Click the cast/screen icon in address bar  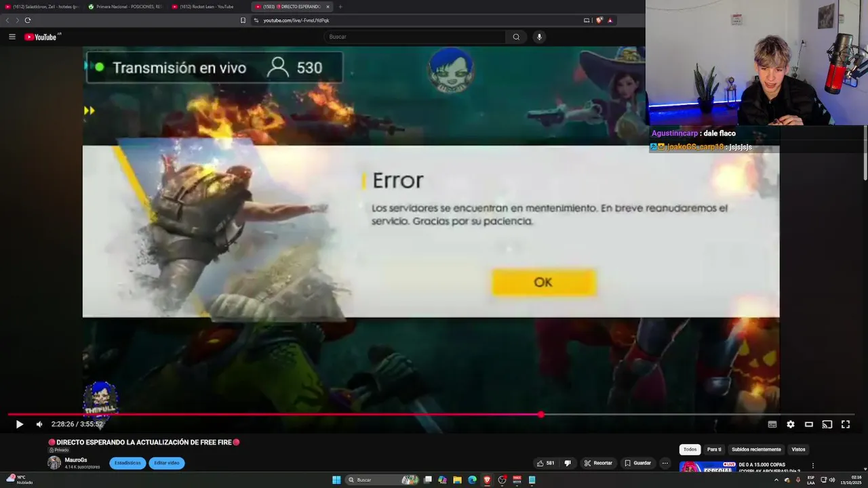click(587, 20)
